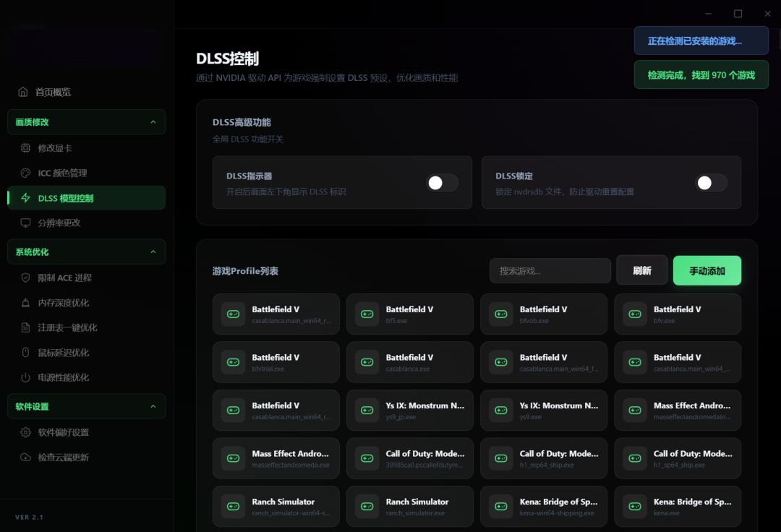Open 软件偏好设置 item
This screenshot has width=781, height=532.
click(x=86, y=432)
